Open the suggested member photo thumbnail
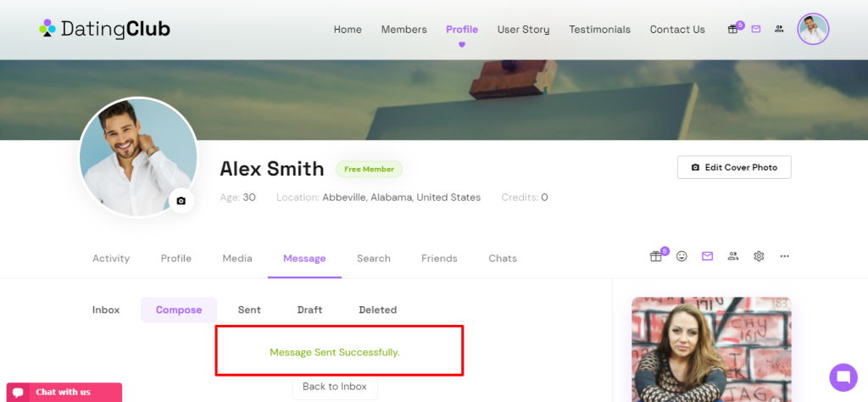Viewport: 868px width, 402px height. 711,348
